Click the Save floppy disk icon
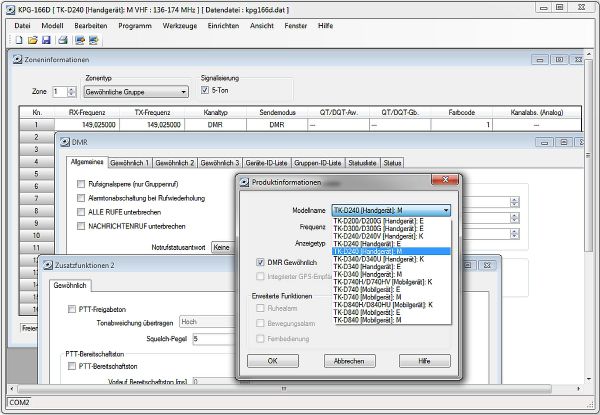This screenshot has width=600, height=415. (x=46, y=40)
